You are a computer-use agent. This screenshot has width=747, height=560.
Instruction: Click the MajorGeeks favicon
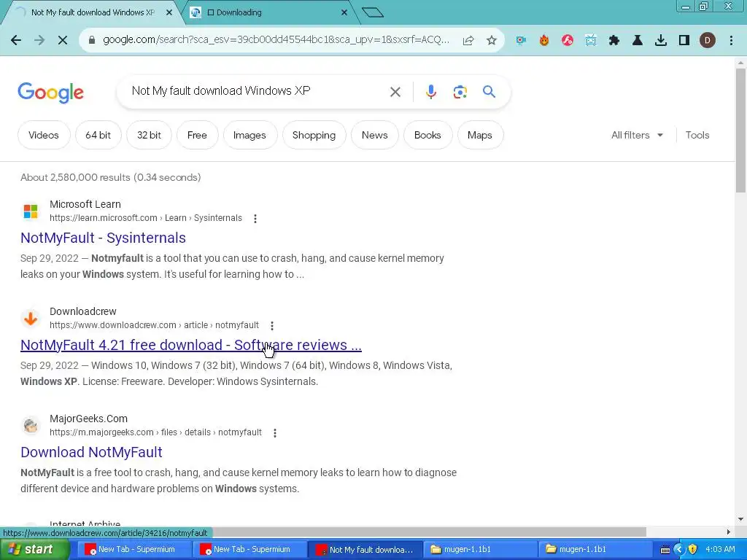point(31,425)
